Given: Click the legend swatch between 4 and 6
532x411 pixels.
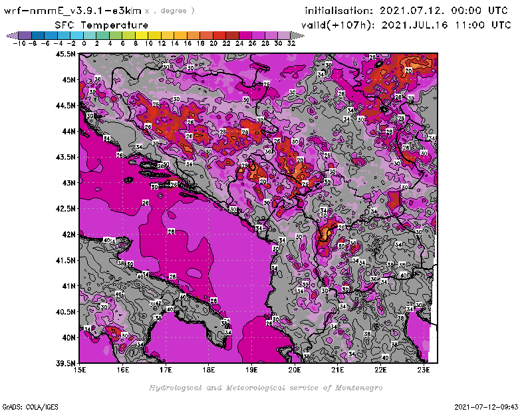Looking at the screenshot, I should click(115, 35).
